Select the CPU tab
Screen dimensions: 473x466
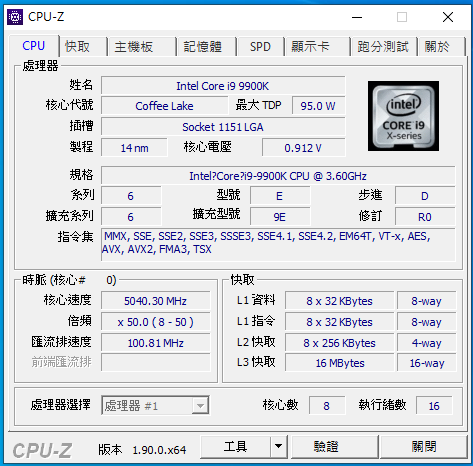coord(33,46)
